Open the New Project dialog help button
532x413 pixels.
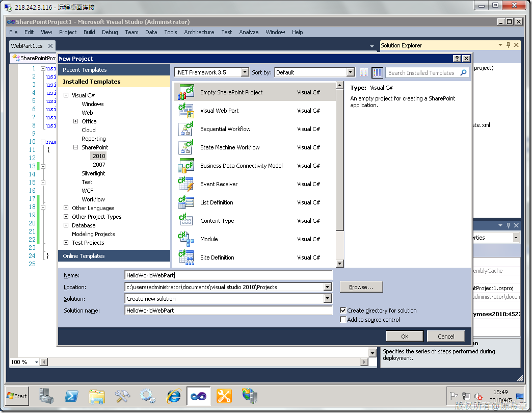click(457, 58)
